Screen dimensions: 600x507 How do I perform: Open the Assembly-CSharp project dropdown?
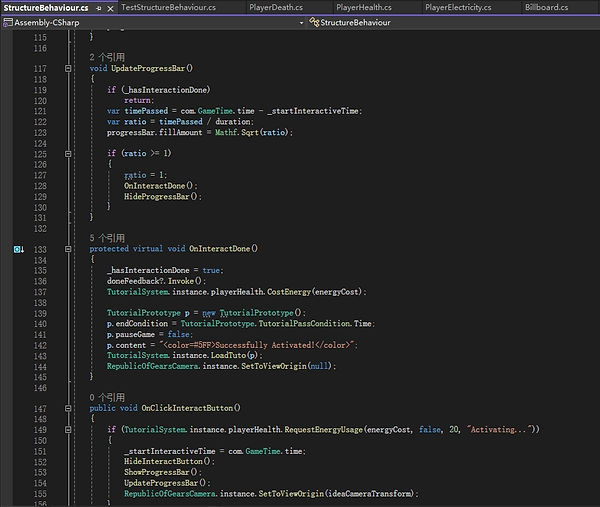point(301,23)
